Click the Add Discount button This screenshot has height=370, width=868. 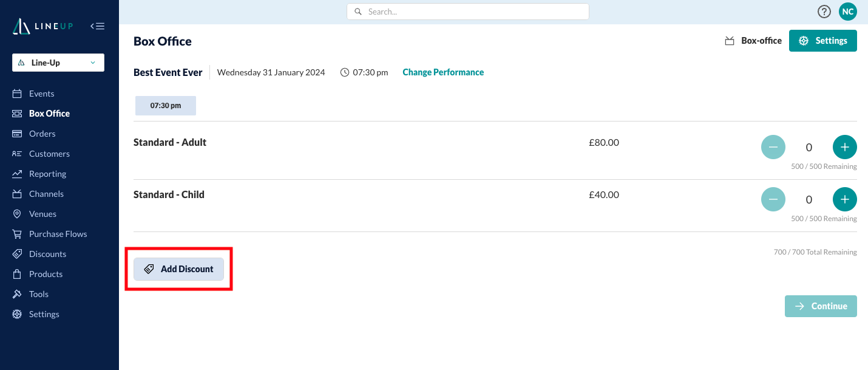click(x=178, y=269)
